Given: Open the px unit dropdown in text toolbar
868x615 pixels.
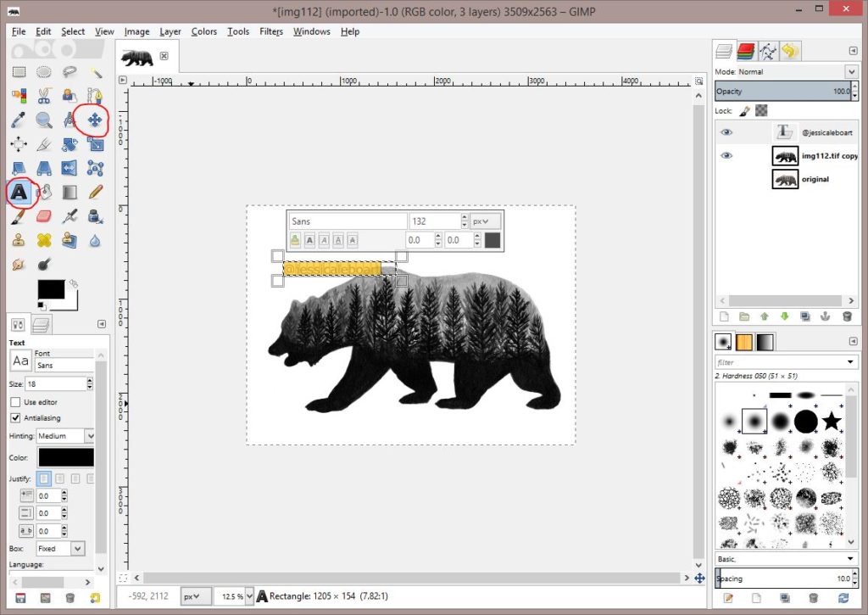Looking at the screenshot, I should [x=486, y=221].
